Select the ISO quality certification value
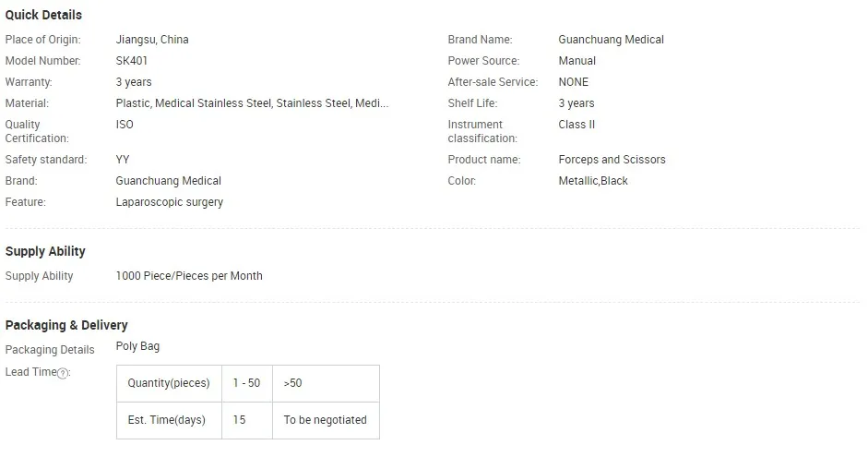The image size is (868, 457). pyautogui.click(x=125, y=125)
